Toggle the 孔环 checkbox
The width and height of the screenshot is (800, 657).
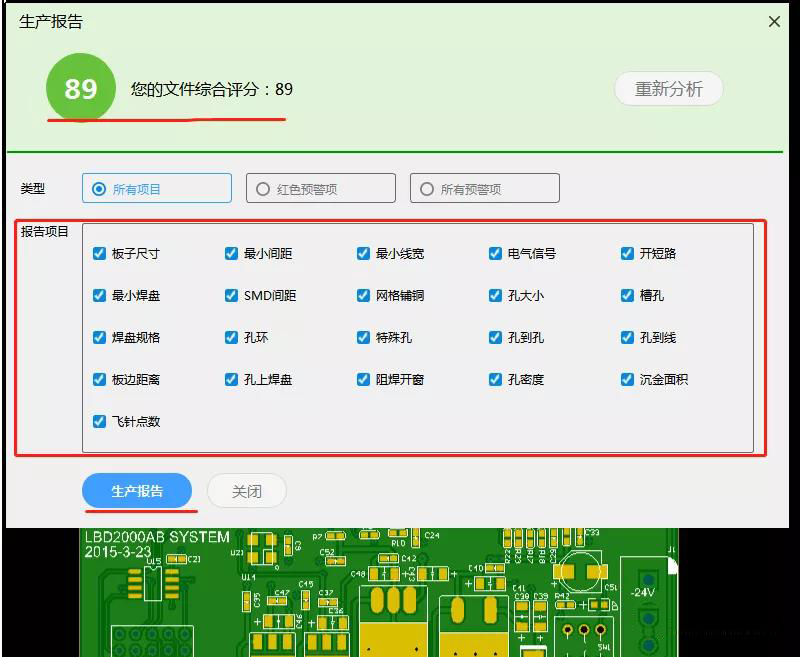pyautogui.click(x=230, y=338)
